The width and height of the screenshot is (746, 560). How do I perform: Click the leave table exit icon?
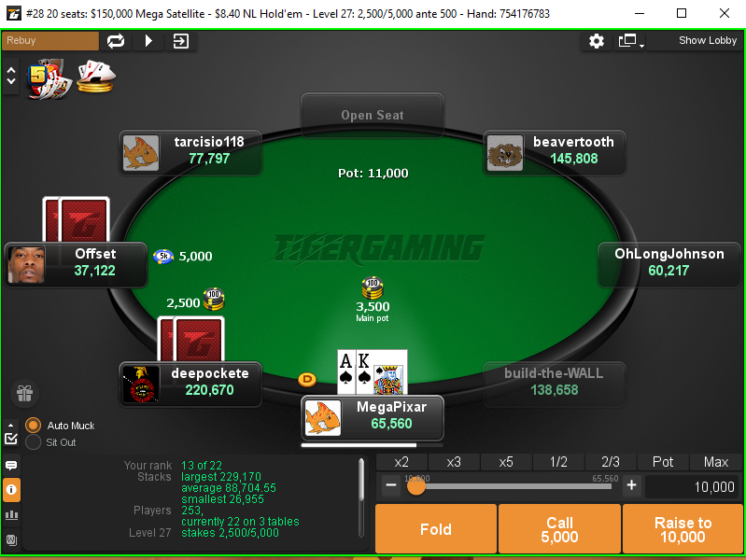pyautogui.click(x=181, y=41)
